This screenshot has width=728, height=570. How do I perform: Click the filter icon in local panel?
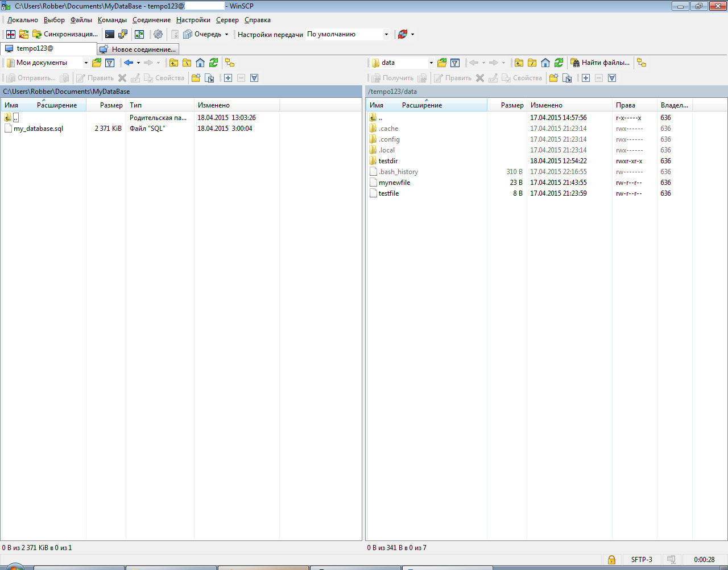pyautogui.click(x=110, y=63)
